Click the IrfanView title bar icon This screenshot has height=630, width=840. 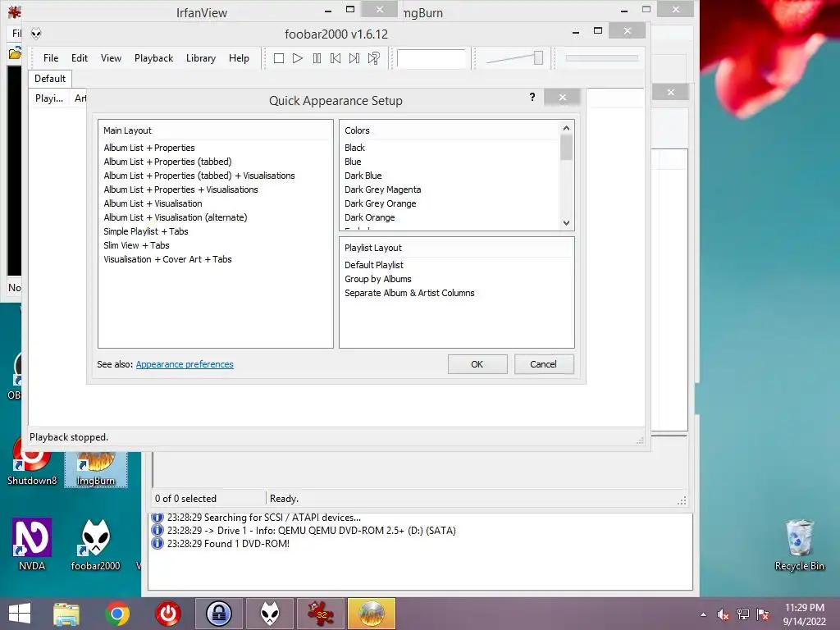[15, 11]
